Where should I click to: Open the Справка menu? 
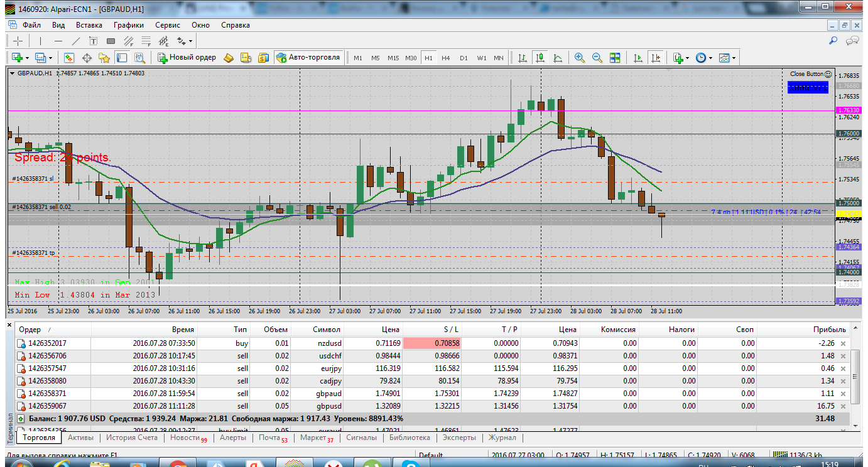click(236, 25)
